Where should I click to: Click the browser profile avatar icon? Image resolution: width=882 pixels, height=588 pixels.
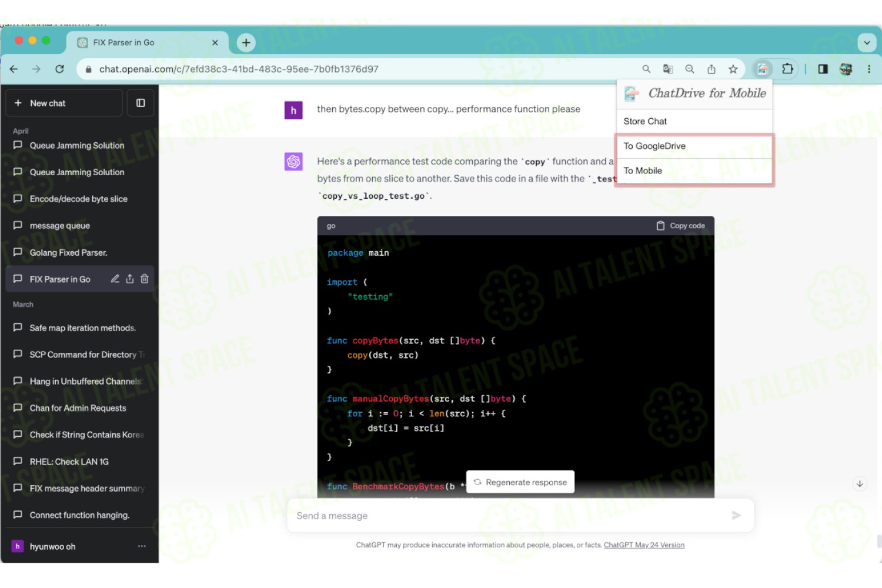tap(846, 69)
